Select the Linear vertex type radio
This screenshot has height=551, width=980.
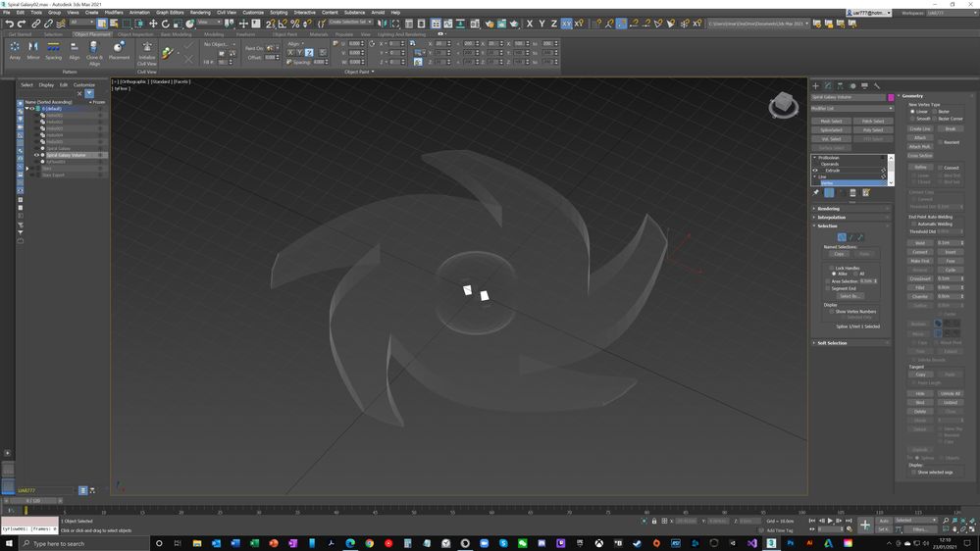tap(912, 111)
